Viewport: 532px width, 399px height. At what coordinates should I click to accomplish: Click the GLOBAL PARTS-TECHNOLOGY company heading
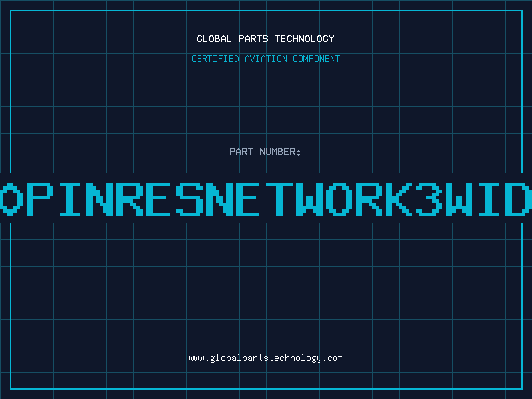pos(265,39)
